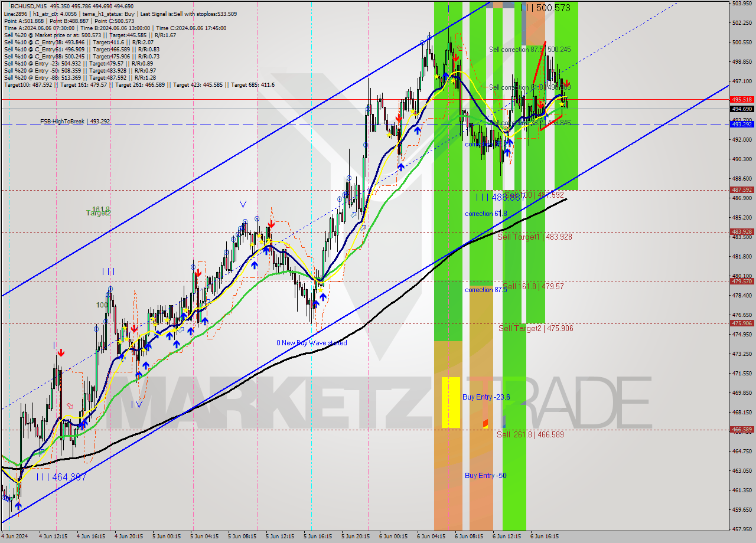Click the Buy Entry -50 label
Screen dimensions: 756x543
(x=485, y=476)
